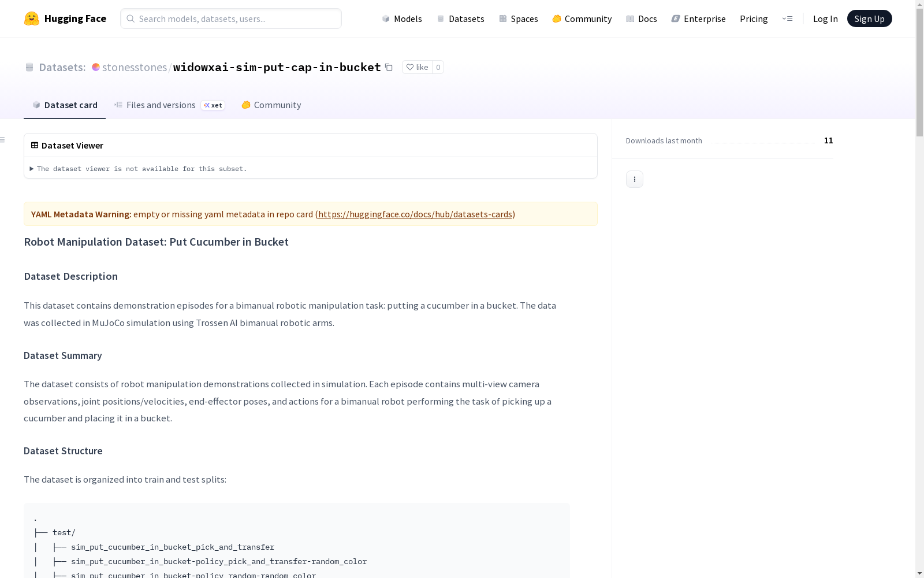
Task: Open the Models nav item
Action: pos(402,18)
